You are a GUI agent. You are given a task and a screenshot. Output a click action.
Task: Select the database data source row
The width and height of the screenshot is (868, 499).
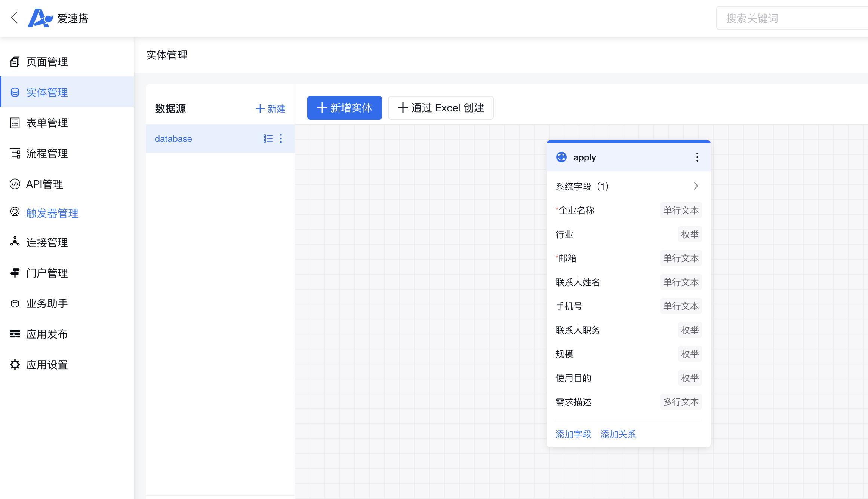pos(220,138)
